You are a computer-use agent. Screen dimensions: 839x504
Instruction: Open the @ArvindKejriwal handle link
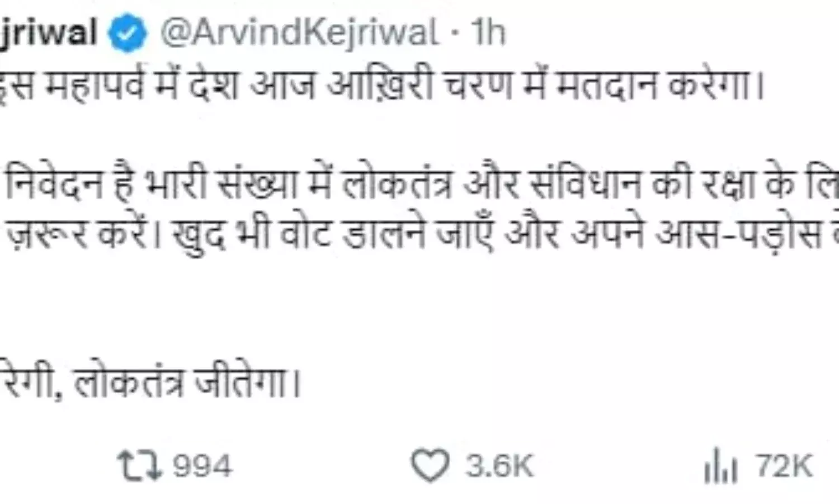299,34
